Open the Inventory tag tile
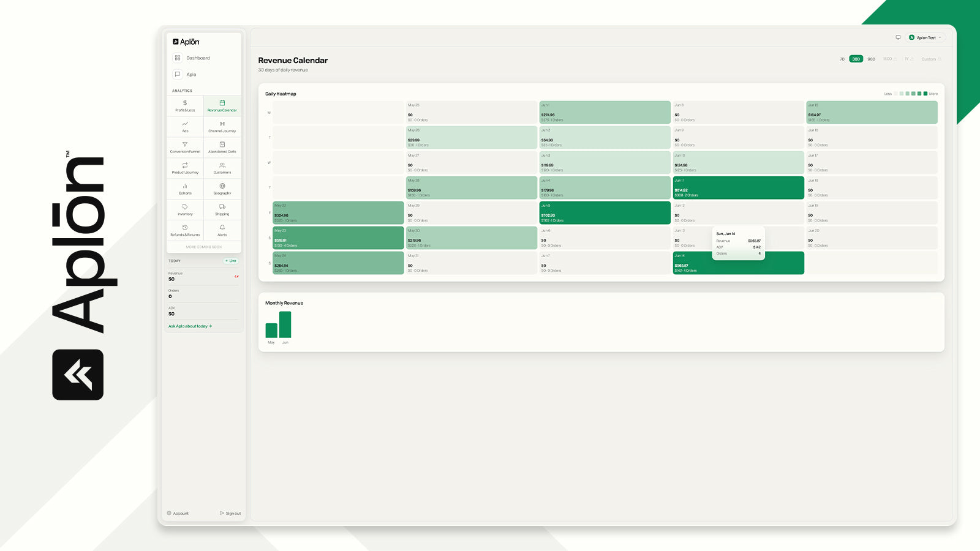 (185, 209)
